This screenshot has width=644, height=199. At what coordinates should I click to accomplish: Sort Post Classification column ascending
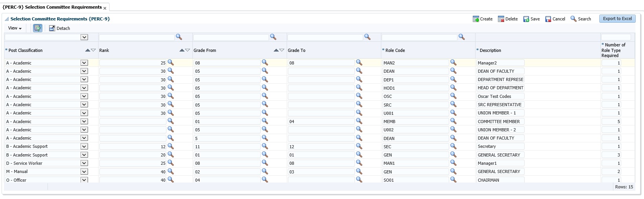click(x=87, y=50)
